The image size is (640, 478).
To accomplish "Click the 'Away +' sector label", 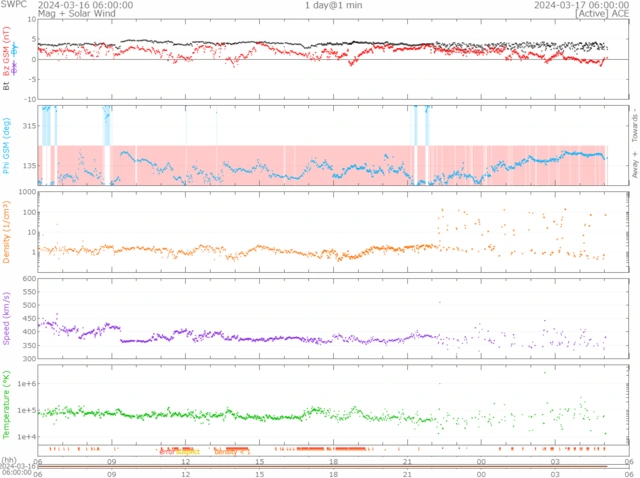I will (x=635, y=165).
